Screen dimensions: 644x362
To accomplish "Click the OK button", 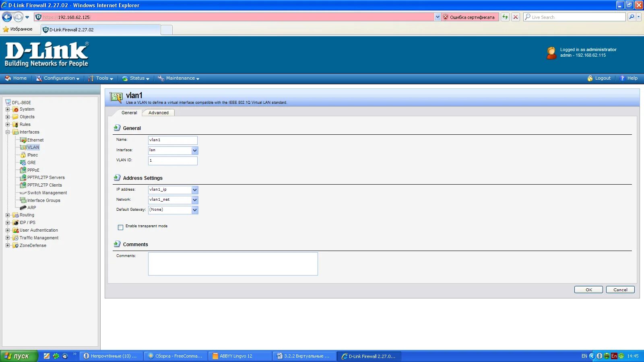I will click(x=588, y=290).
